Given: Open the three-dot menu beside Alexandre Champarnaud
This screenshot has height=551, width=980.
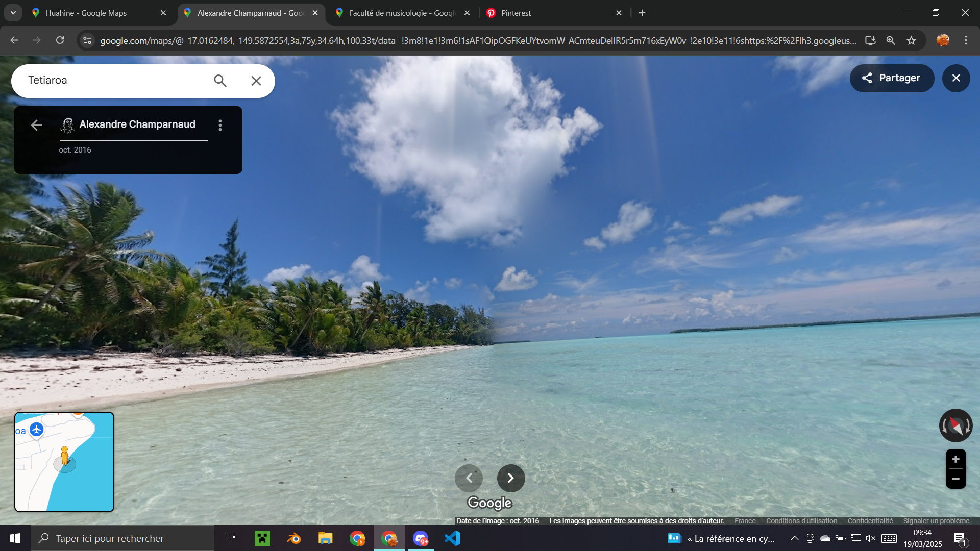Looking at the screenshot, I should (x=220, y=125).
